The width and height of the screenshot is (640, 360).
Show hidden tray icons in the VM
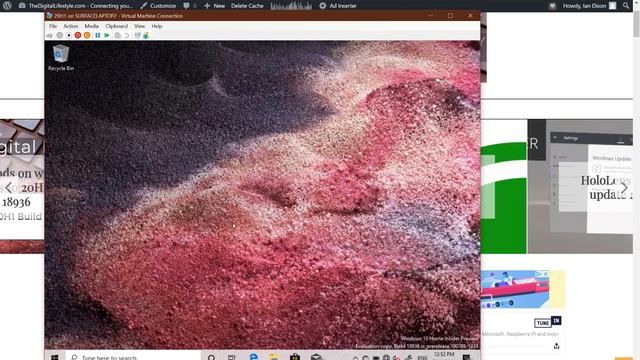(356, 358)
